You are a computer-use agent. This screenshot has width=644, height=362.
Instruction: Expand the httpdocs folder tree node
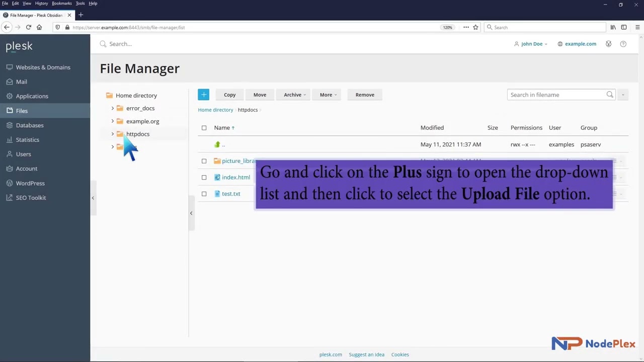coord(113,134)
